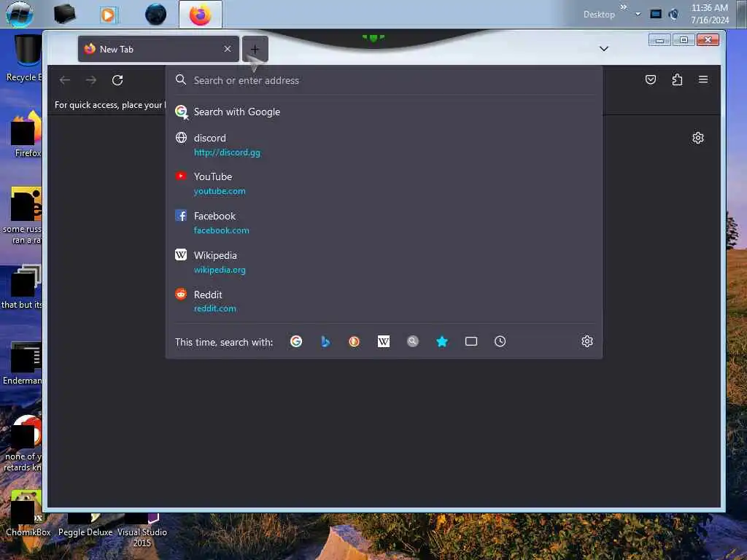Screen dimensions: 747x560
Task: Open the black box taskbar icon
Action: coord(65,14)
